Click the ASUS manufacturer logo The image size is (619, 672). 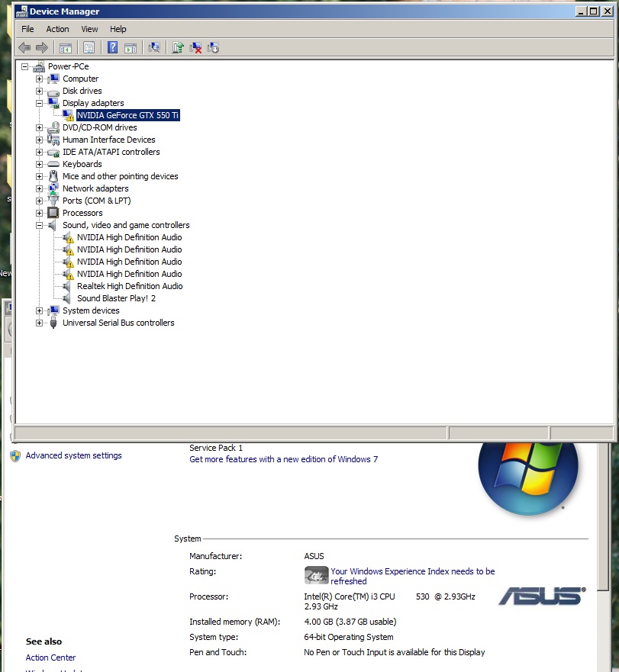coord(542,596)
